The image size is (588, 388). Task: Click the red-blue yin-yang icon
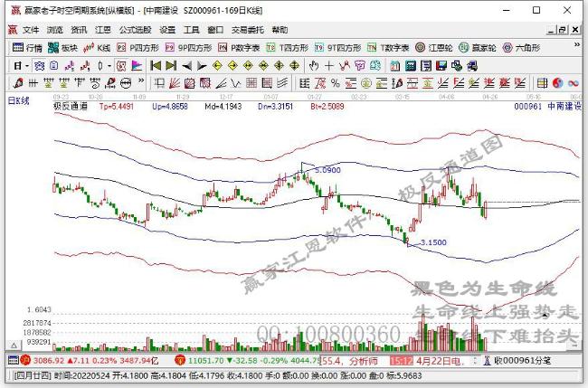[557, 83]
